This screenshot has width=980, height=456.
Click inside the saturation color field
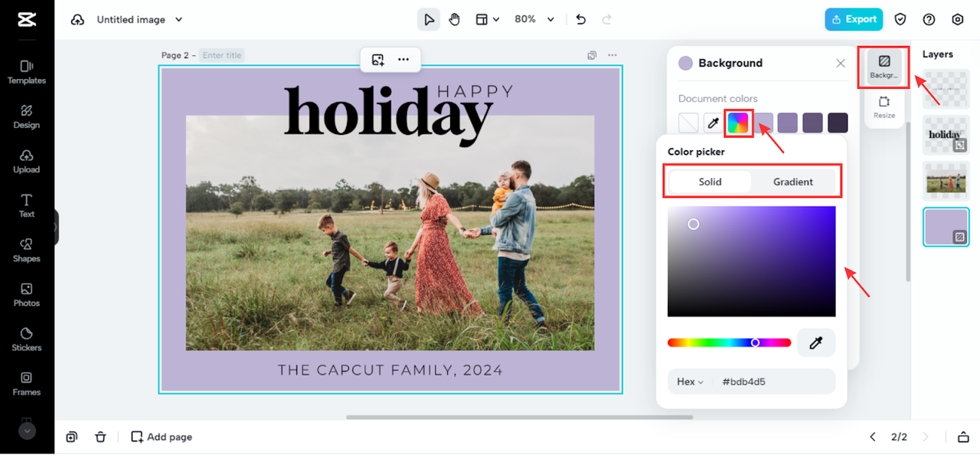click(751, 261)
